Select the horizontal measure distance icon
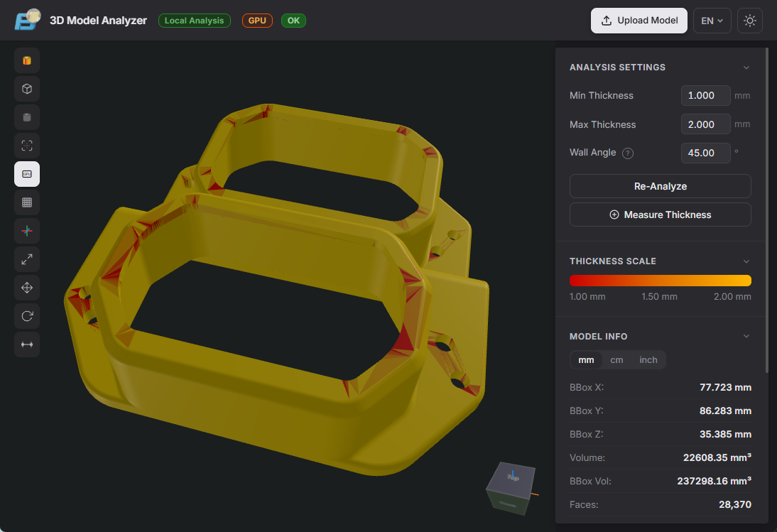The image size is (777, 532). click(27, 344)
